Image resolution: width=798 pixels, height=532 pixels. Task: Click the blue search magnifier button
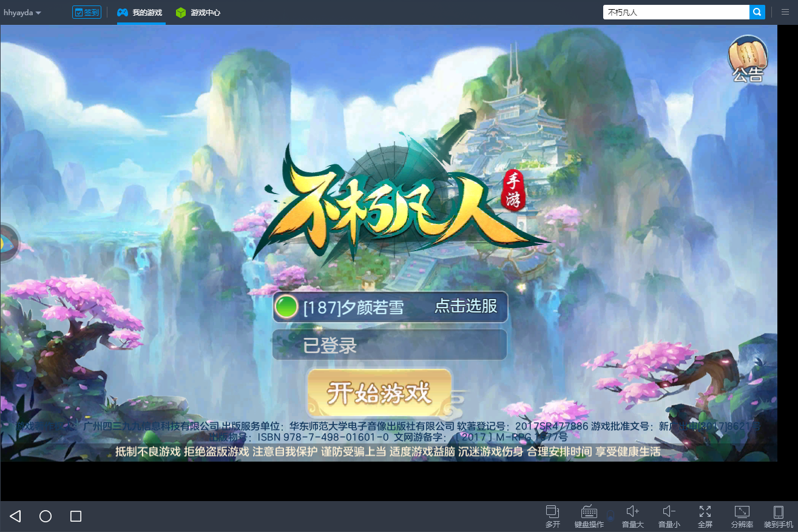pyautogui.click(x=757, y=12)
